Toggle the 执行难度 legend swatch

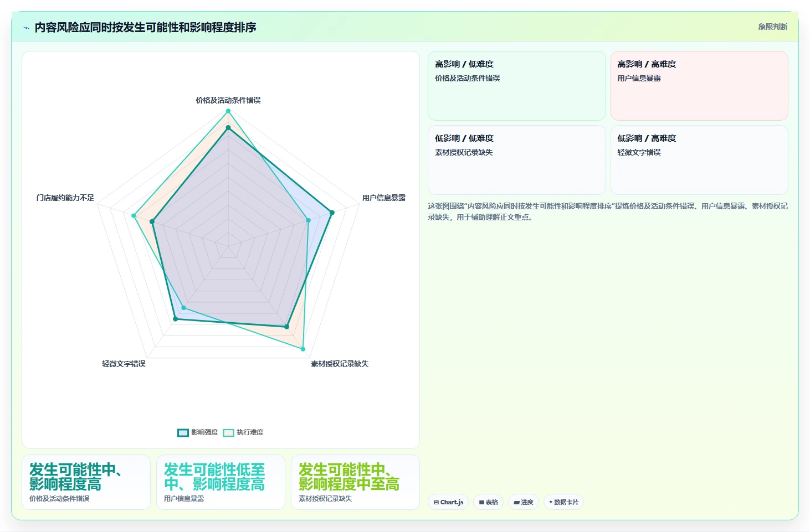[228, 432]
